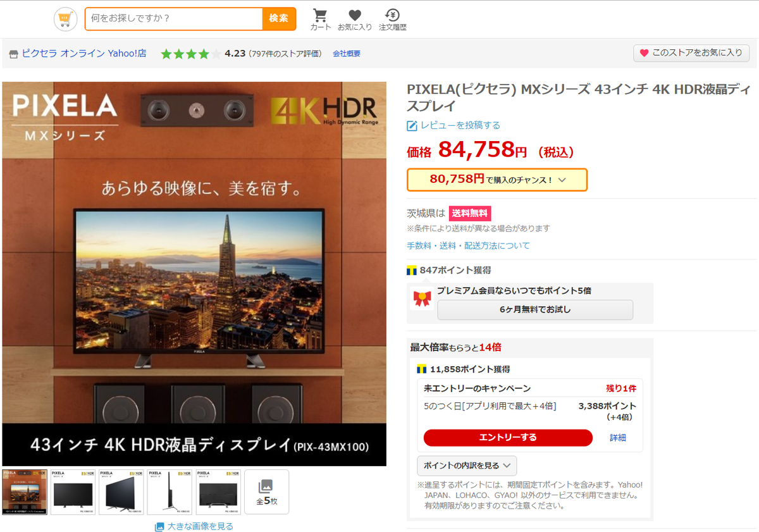
Task: Select the first thumbnail with city scene
Action: pos(25,492)
